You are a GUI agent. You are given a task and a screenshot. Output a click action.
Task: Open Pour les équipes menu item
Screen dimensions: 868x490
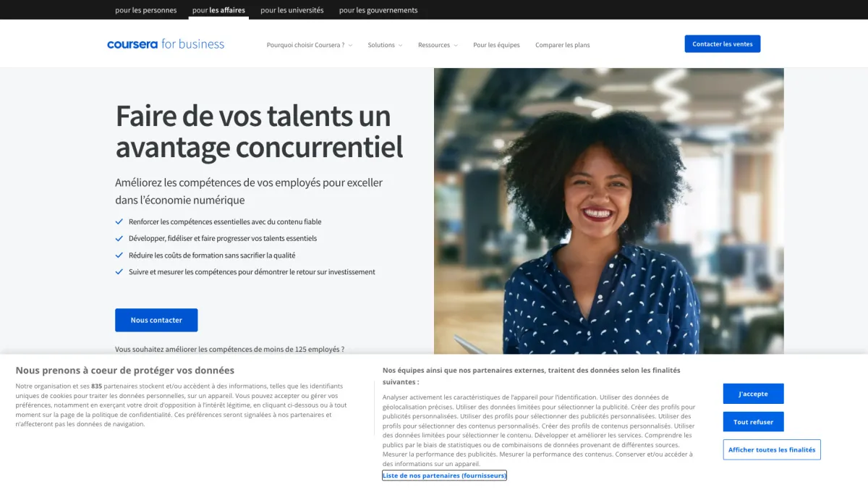[x=496, y=45]
